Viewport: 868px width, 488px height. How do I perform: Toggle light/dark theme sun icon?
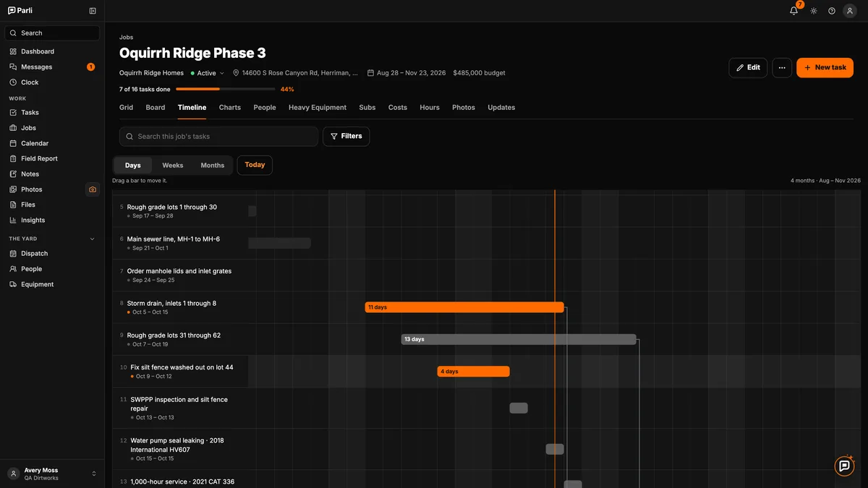[x=814, y=11]
